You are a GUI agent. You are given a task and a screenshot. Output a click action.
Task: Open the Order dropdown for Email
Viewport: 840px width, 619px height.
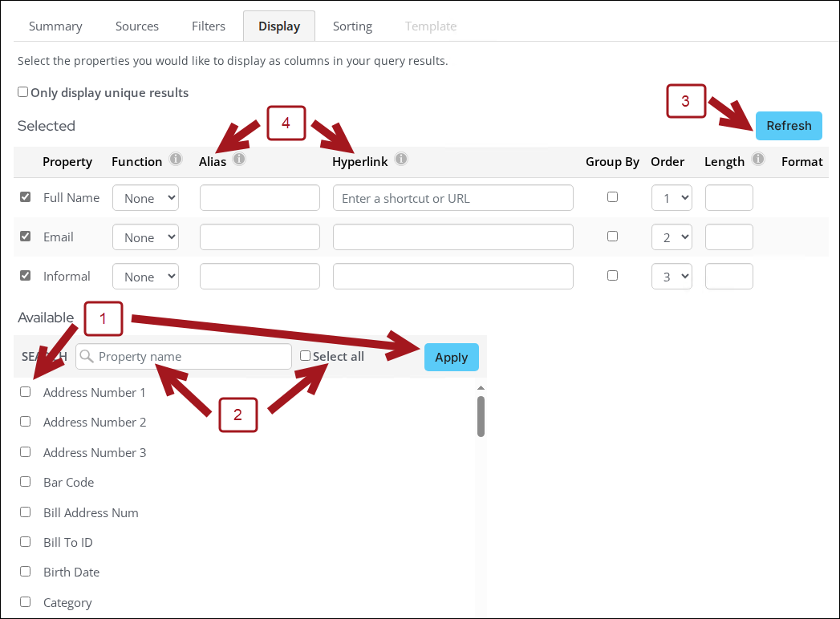[x=672, y=237]
